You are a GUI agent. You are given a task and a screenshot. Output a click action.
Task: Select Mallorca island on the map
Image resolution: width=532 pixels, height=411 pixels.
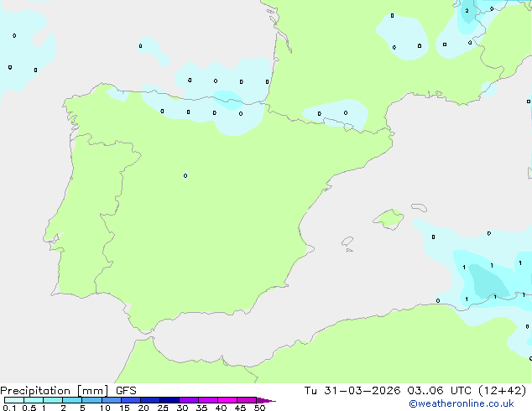coord(388,220)
